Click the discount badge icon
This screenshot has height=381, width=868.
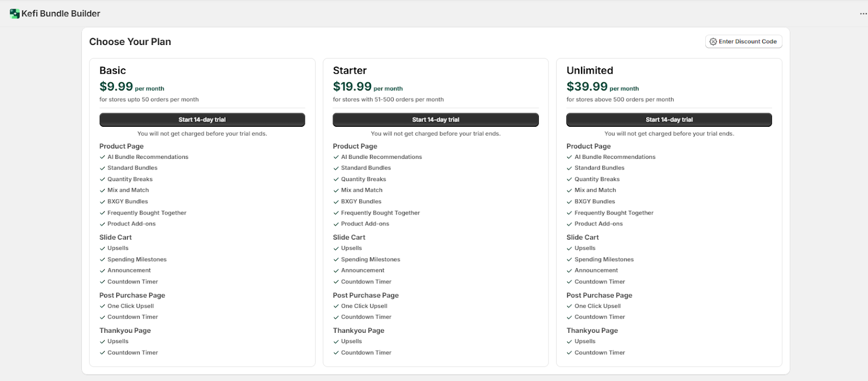tap(713, 42)
